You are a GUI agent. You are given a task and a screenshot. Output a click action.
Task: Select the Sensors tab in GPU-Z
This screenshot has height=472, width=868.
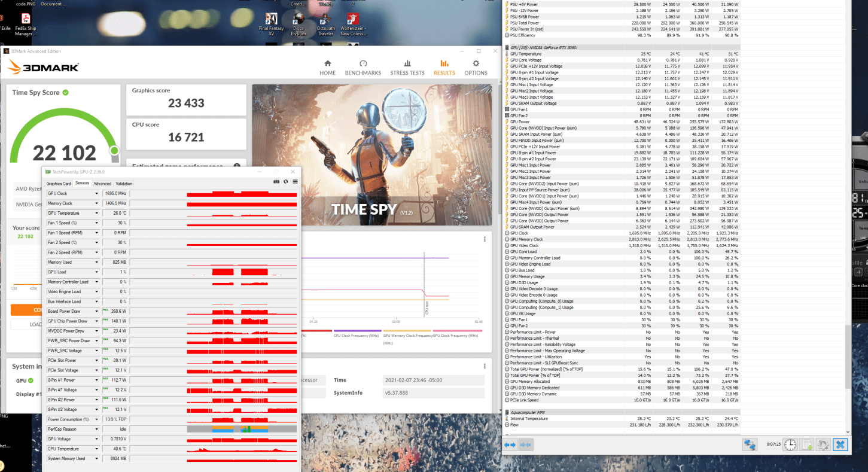point(82,184)
